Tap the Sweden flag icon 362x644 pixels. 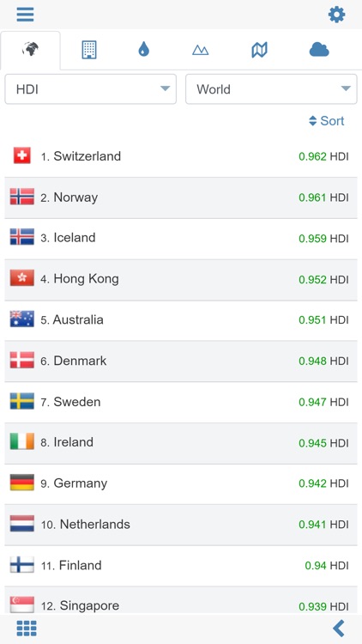22,401
